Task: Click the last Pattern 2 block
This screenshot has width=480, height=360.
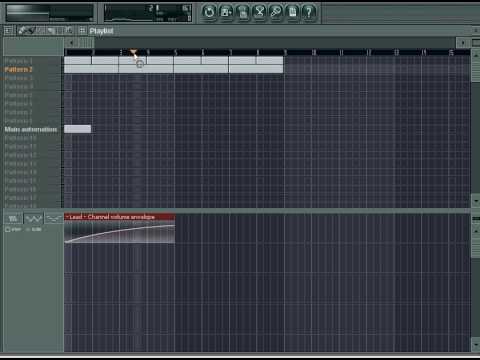Action: [256, 69]
